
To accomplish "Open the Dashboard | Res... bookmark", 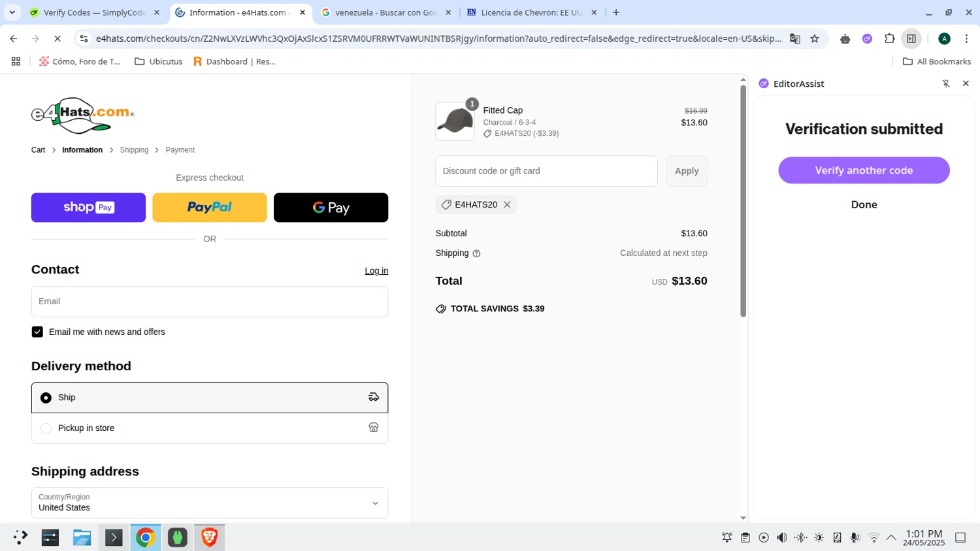I will 234,61.
